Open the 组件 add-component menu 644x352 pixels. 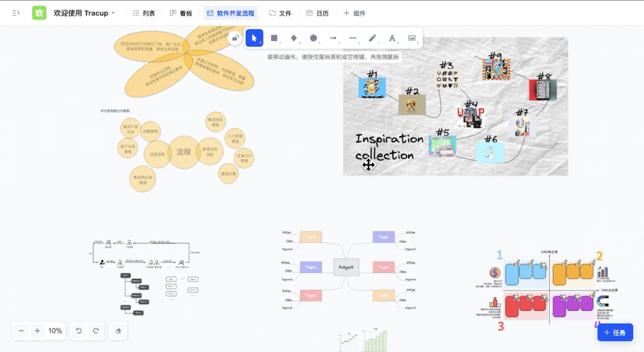(x=355, y=13)
